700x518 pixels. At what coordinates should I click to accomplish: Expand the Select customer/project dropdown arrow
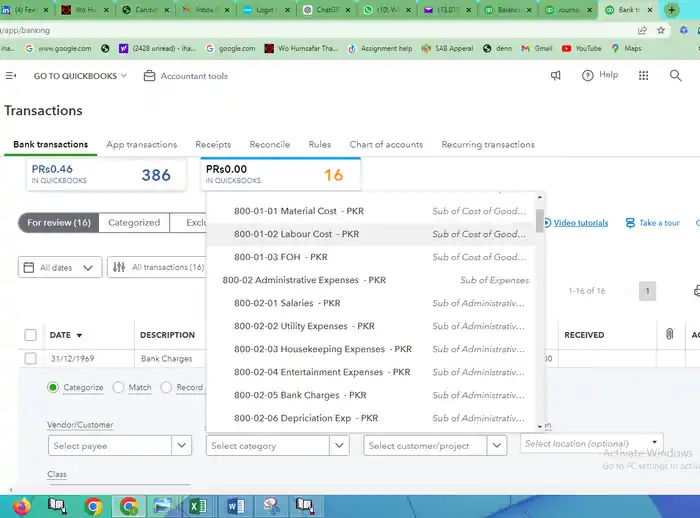[x=497, y=445]
